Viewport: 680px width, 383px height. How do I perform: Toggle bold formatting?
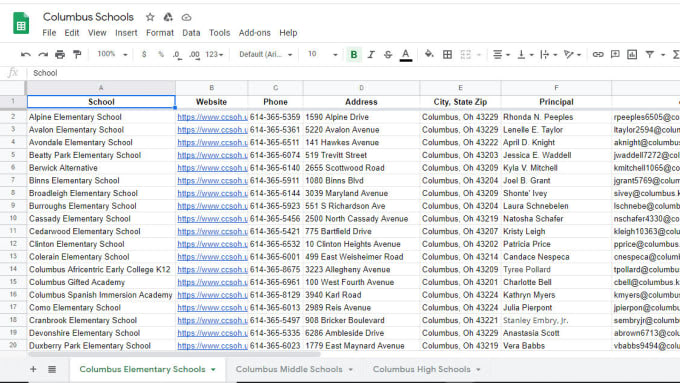354,55
